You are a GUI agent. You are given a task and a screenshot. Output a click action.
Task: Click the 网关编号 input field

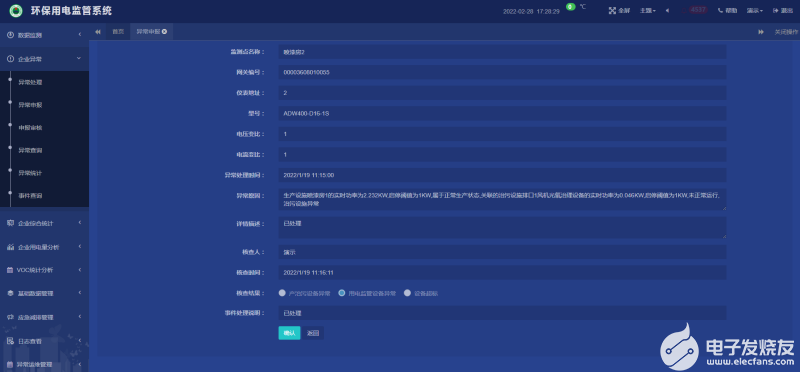pos(502,72)
